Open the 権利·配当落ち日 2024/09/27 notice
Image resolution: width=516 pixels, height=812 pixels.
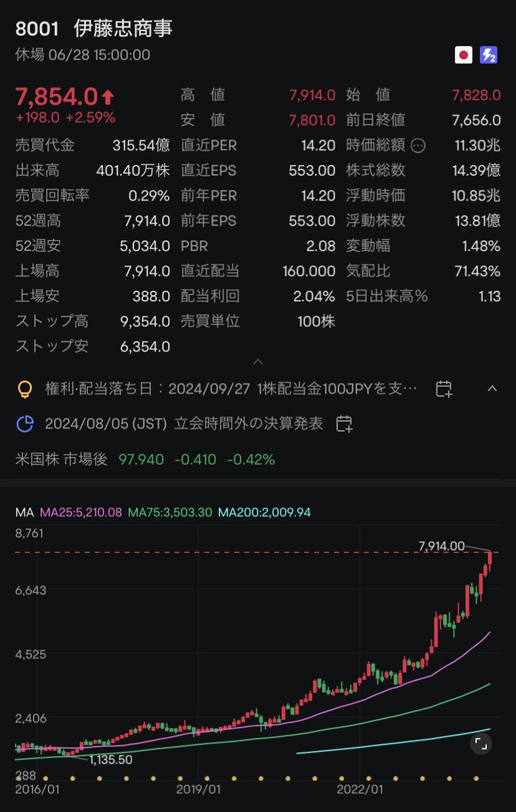coord(230,388)
